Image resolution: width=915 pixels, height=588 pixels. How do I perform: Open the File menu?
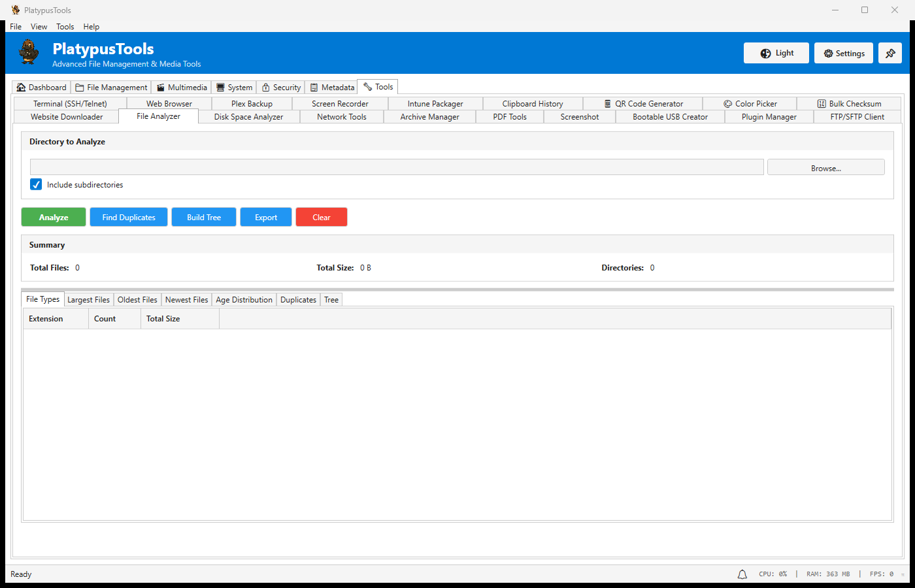tap(15, 26)
